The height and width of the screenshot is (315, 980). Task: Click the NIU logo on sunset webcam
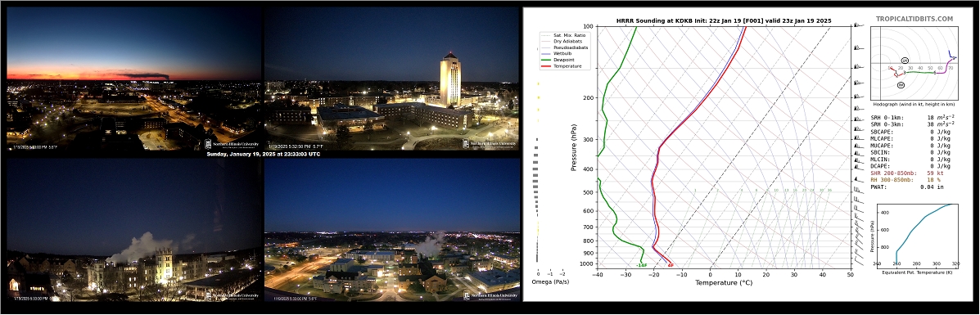click(232, 143)
